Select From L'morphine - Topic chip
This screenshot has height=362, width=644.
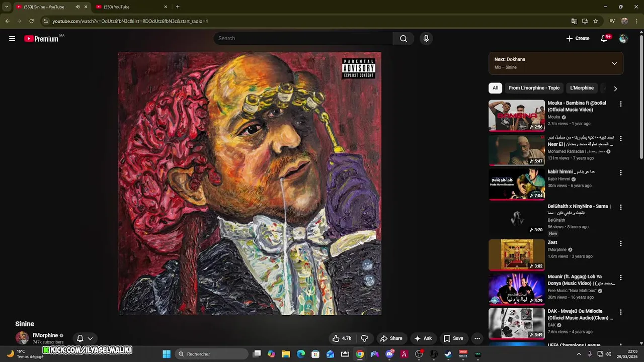[534, 88]
